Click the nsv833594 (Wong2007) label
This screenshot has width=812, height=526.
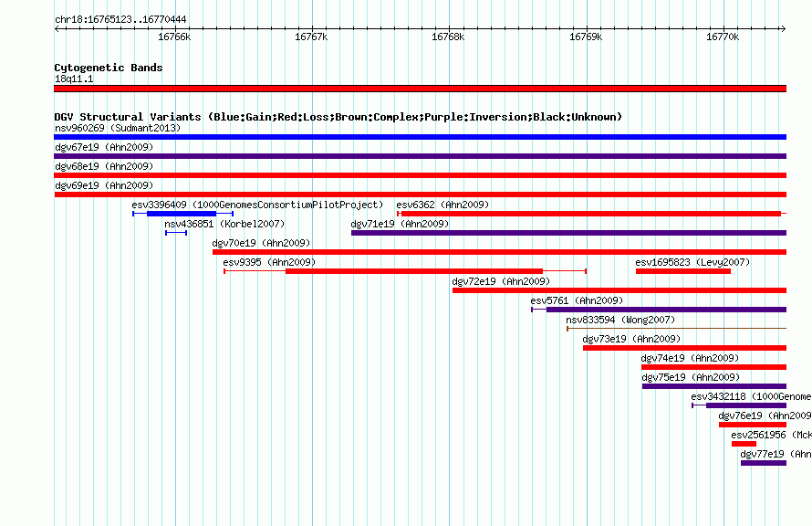point(620,320)
